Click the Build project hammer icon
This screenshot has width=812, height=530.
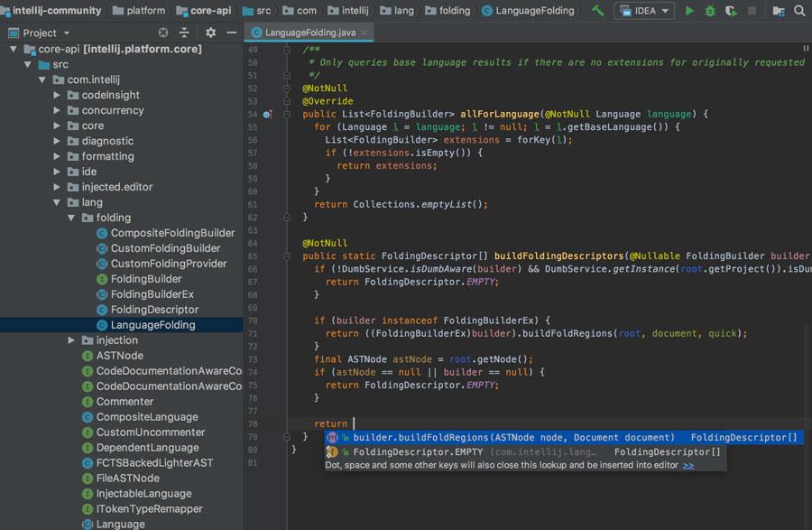[597, 10]
